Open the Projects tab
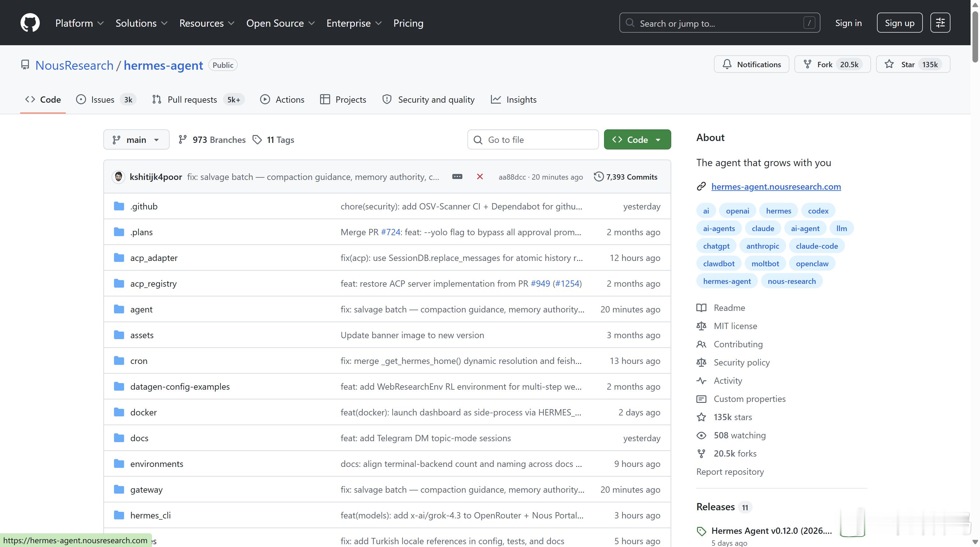This screenshot has width=980, height=547. (343, 100)
